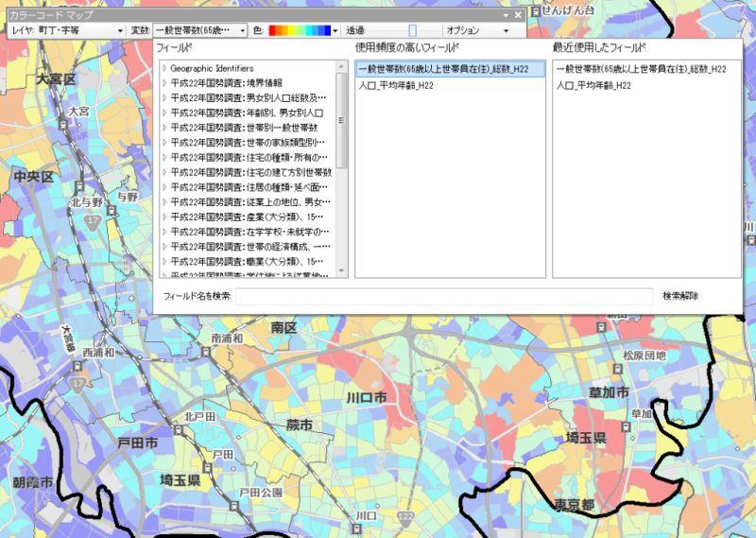The height and width of the screenshot is (538, 756).
Task: Select 平成22年国勢調査:住宅の建て方別世帯数 in field tree
Action: coord(251,172)
